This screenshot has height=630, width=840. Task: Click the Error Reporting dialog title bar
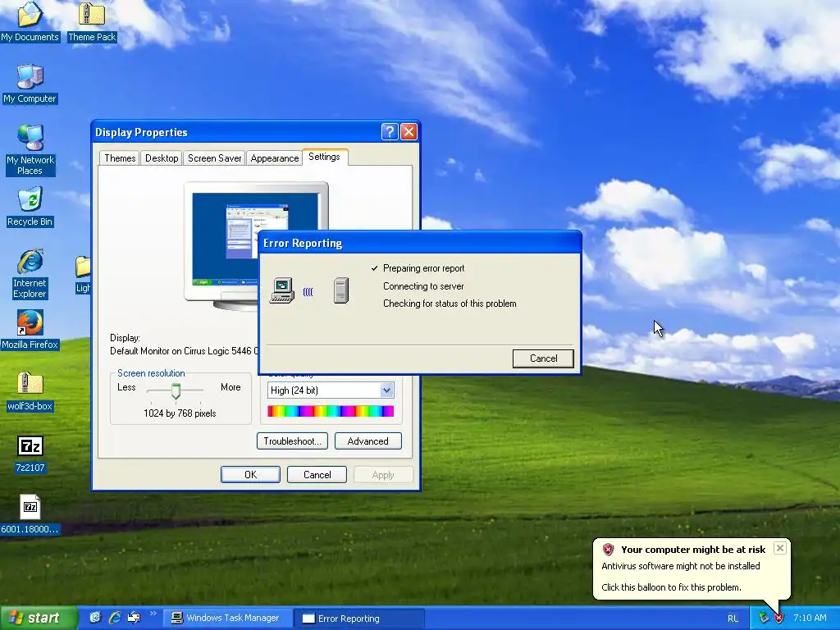[x=420, y=243]
